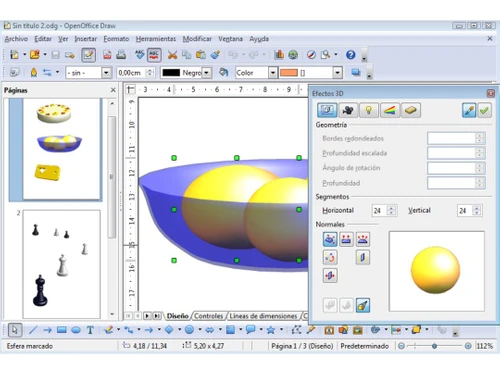Viewport: 500px width, 375px height.
Task: Open the Editar menu
Action: [x=43, y=39]
